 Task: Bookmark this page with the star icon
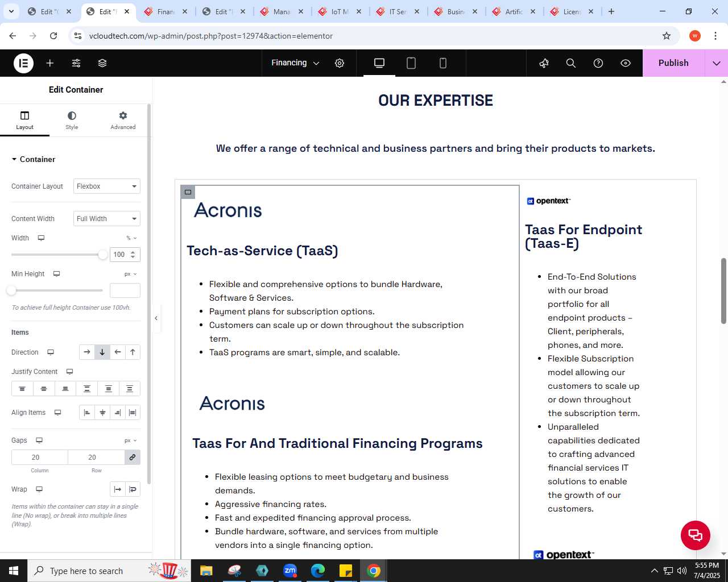[667, 36]
